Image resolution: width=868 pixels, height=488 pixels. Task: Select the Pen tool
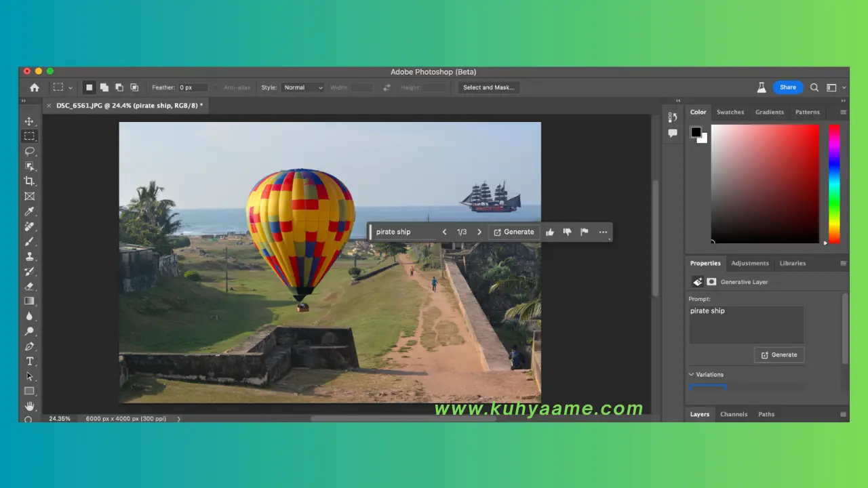tap(29, 346)
